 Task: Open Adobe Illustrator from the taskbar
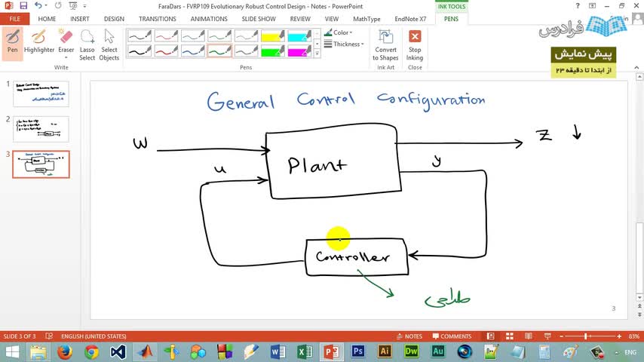[x=385, y=351]
